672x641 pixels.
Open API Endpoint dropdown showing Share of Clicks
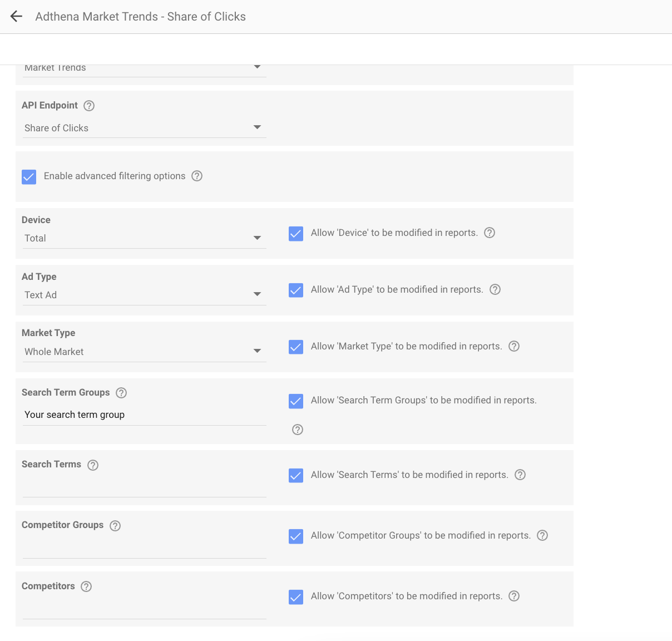click(x=144, y=128)
